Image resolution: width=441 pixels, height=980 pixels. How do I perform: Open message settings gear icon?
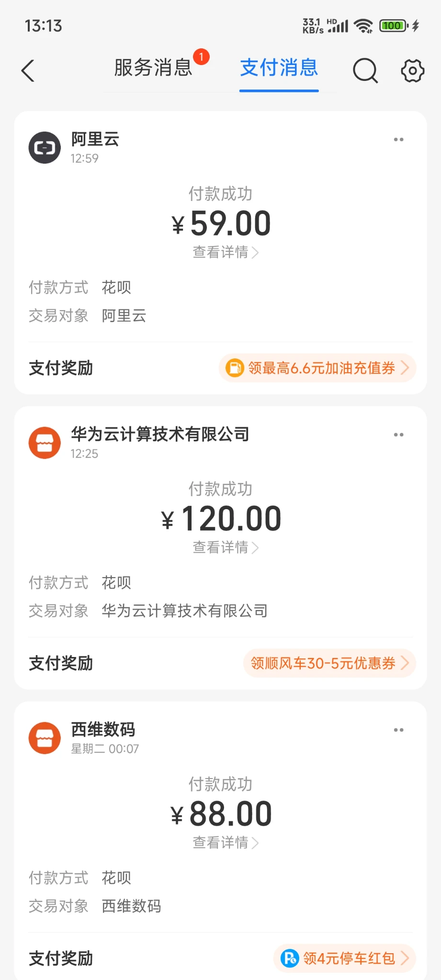[x=412, y=71]
